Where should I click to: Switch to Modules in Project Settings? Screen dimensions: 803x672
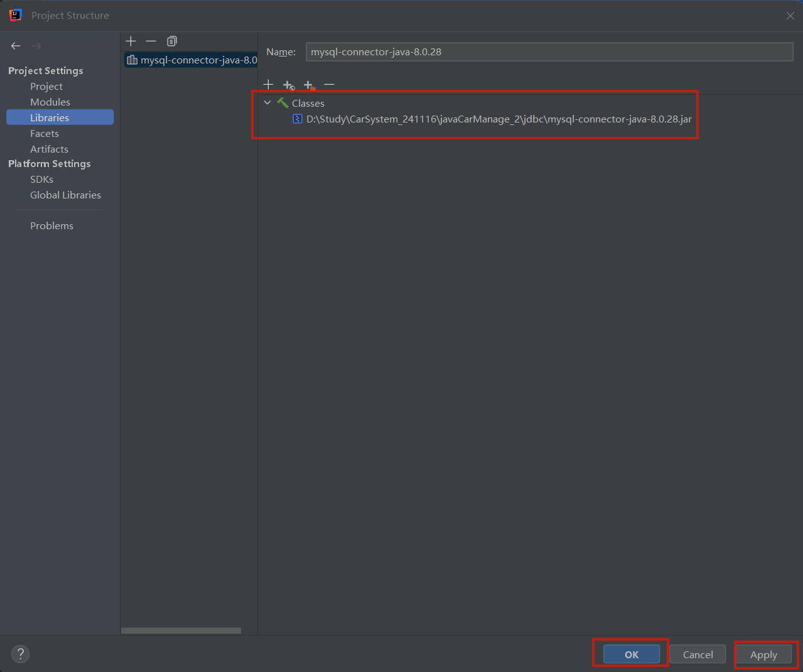pyautogui.click(x=50, y=102)
